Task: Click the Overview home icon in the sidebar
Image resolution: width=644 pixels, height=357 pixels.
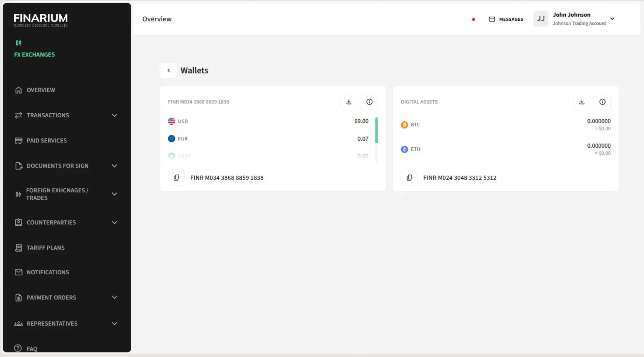Action: [x=18, y=90]
